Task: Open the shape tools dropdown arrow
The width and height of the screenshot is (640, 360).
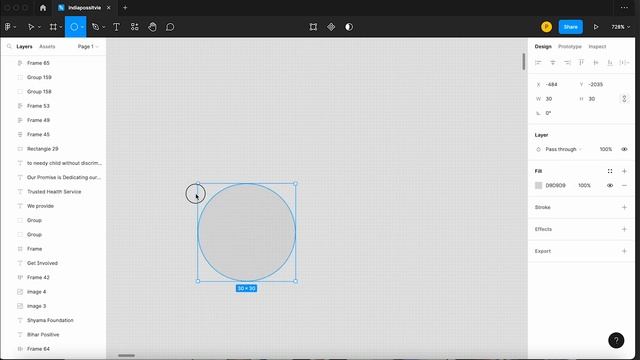Action: [82, 27]
